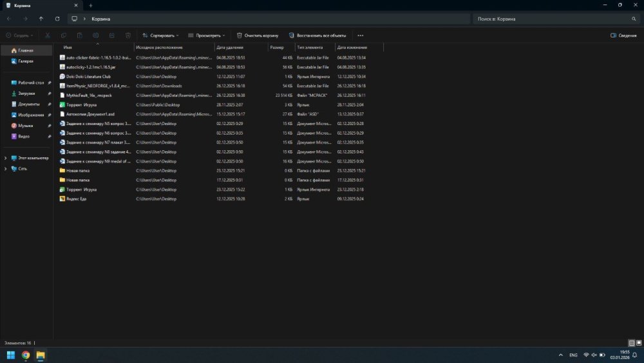Click the Rename toolbar icon

coord(96,35)
